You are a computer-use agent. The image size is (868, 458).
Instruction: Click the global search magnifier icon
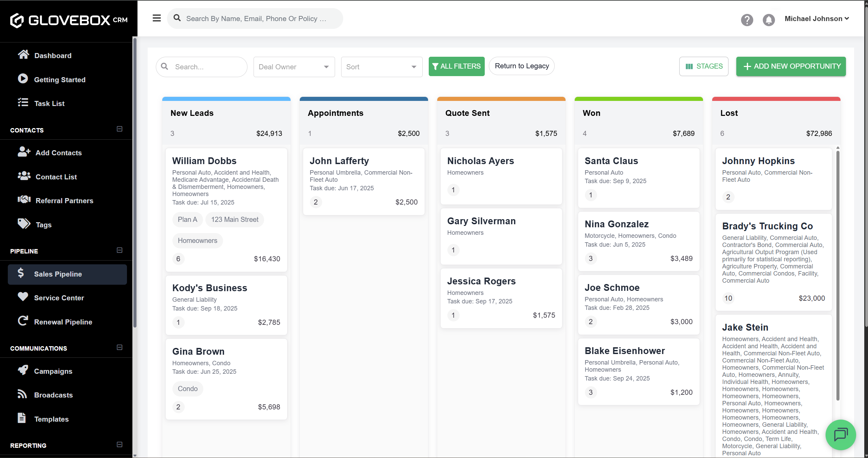[177, 18]
